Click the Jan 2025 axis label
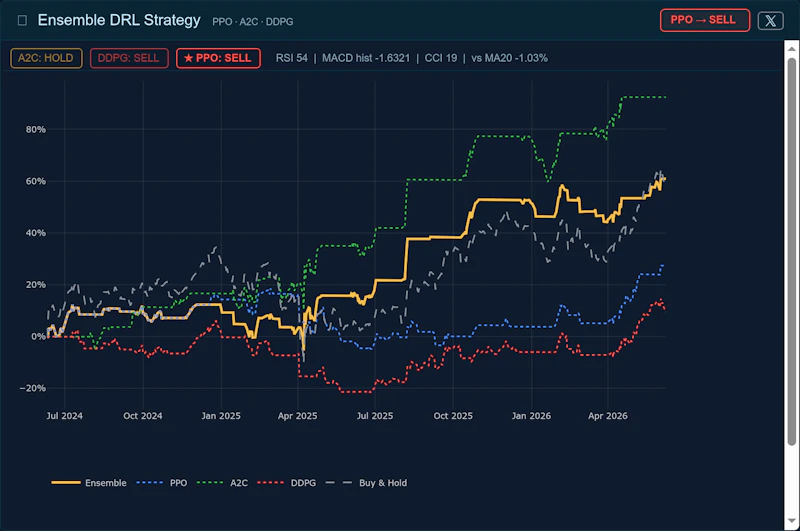Image resolution: width=800 pixels, height=531 pixels. coord(221,416)
